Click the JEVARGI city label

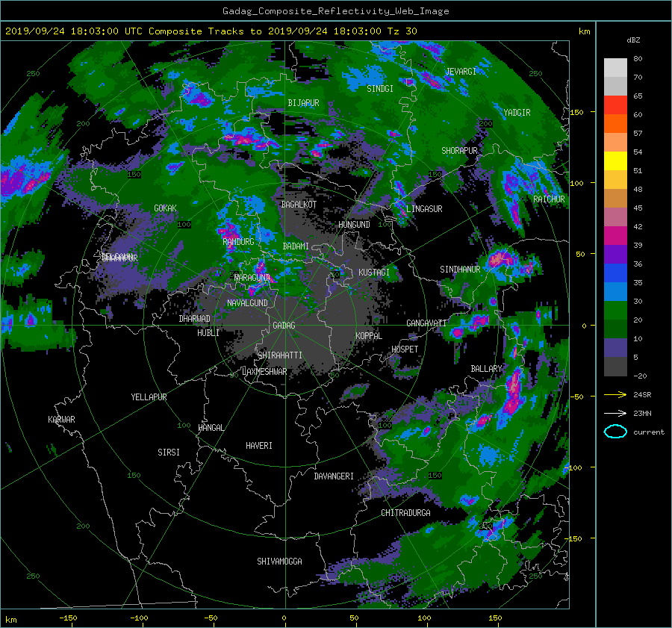(461, 72)
